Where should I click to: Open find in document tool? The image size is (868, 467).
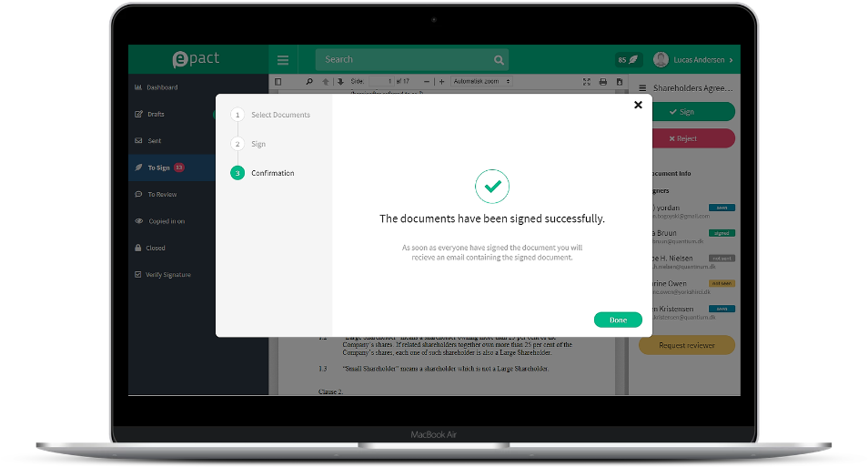coord(308,81)
